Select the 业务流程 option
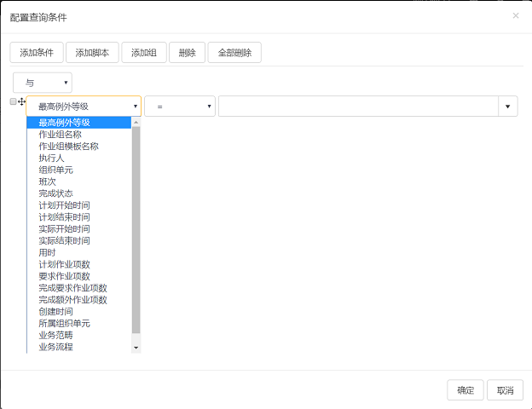This screenshot has height=409, width=532. click(x=55, y=347)
